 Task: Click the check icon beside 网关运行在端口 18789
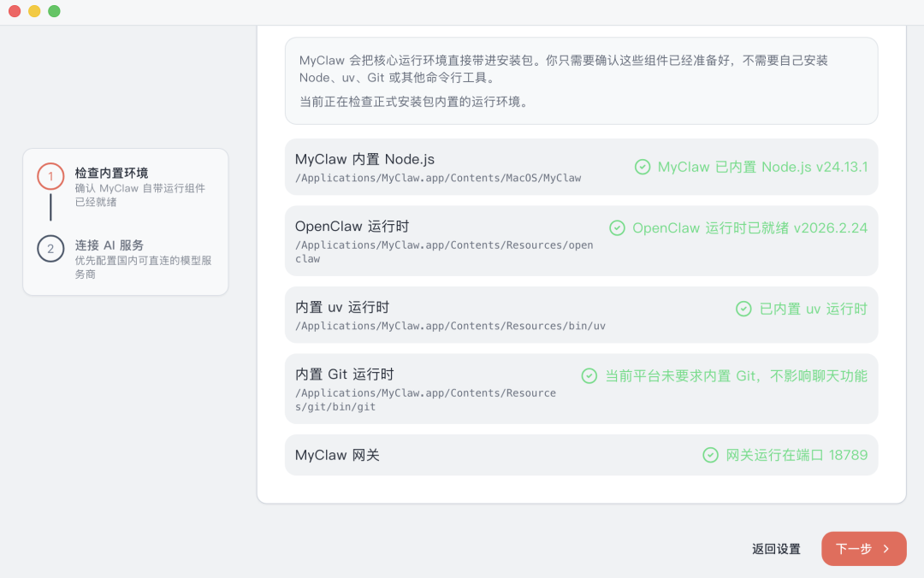[x=710, y=455]
